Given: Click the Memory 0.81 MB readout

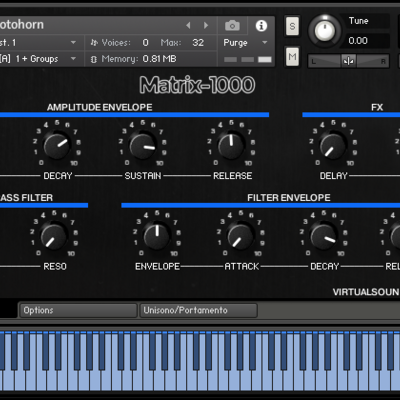Looking at the screenshot, I should [159, 59].
